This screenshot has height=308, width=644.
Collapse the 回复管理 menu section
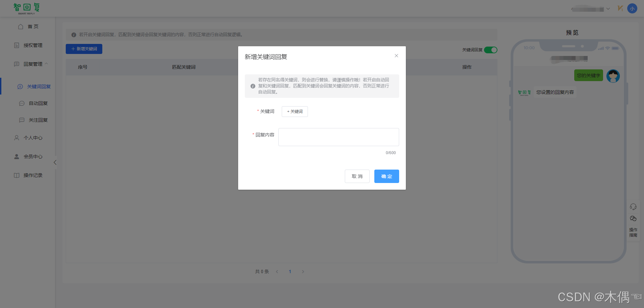tap(46, 64)
